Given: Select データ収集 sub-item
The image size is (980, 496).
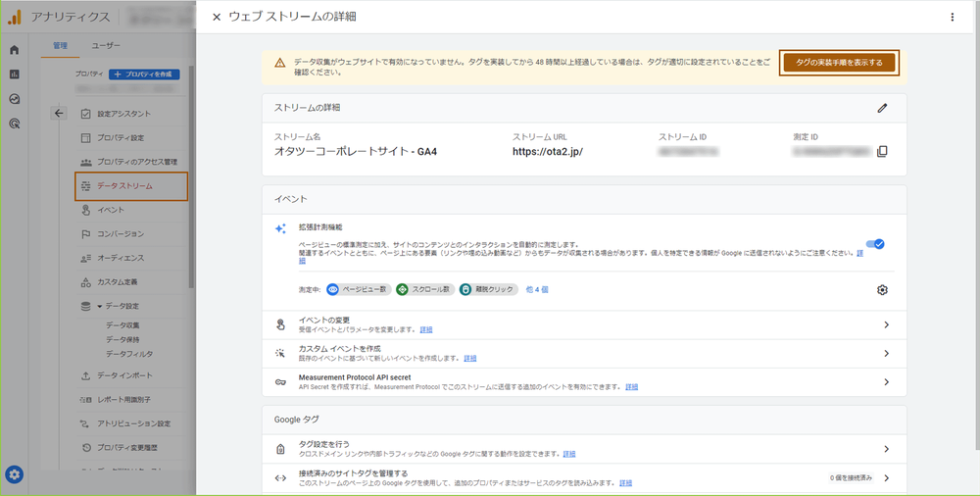Looking at the screenshot, I should pyautogui.click(x=122, y=325).
